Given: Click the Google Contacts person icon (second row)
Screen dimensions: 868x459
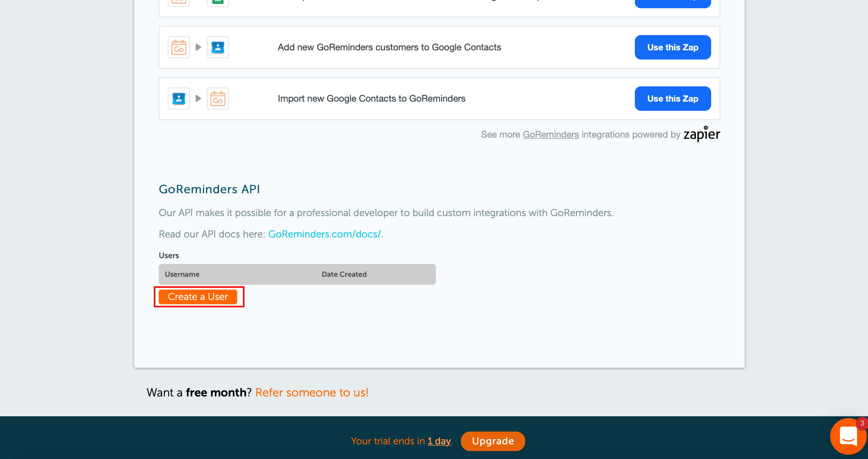Looking at the screenshot, I should (179, 98).
